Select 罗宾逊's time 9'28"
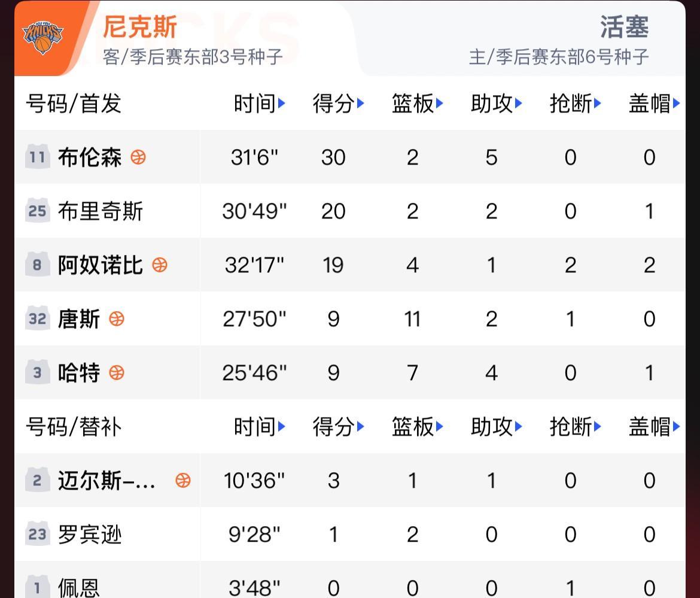The width and height of the screenshot is (700, 598). coord(254,534)
